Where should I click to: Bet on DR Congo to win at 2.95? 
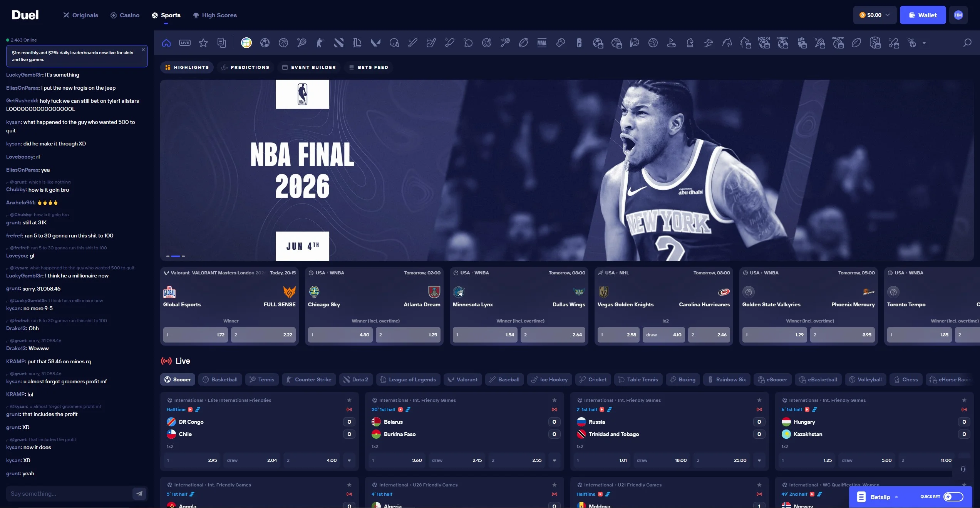click(x=192, y=460)
